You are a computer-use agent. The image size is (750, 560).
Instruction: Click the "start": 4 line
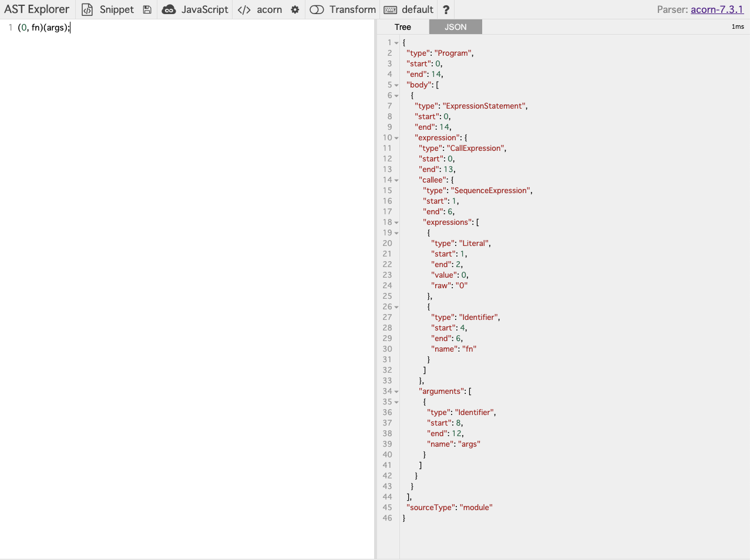point(449,328)
